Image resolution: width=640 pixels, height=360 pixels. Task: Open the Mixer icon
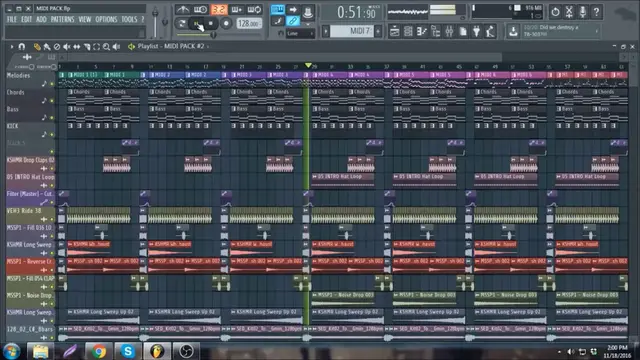tap(449, 31)
